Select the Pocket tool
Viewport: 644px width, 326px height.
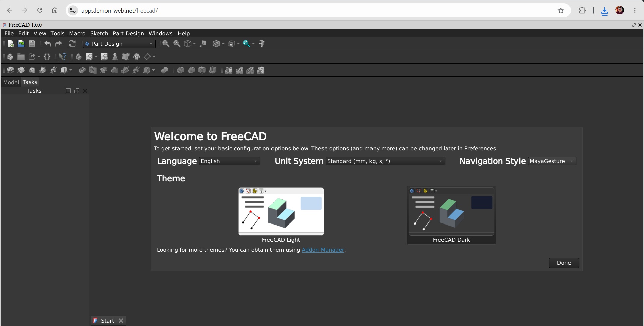pyautogui.click(x=82, y=70)
